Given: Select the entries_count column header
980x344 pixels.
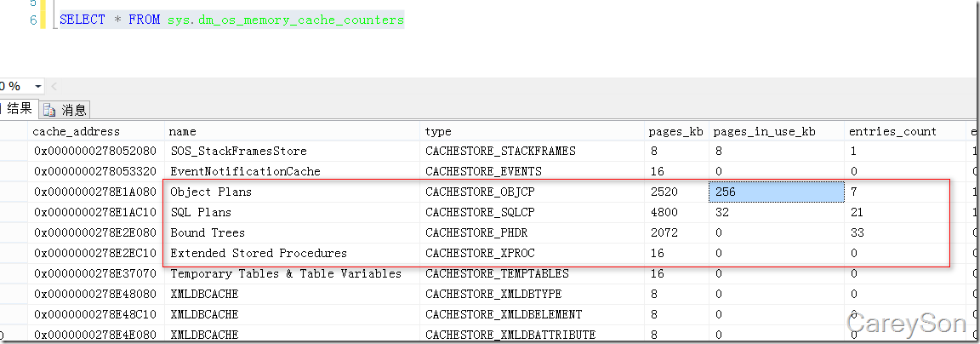Looking at the screenshot, I should 892,131.
